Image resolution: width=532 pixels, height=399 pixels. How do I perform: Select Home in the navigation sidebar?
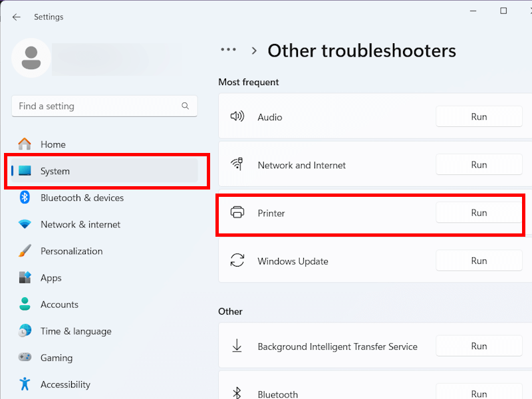coord(53,144)
